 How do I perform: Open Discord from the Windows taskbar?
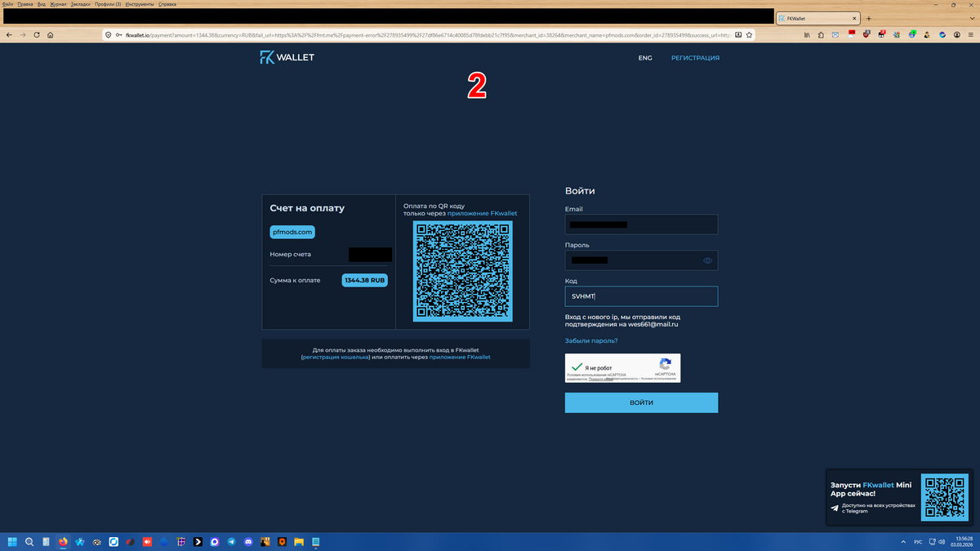click(248, 542)
